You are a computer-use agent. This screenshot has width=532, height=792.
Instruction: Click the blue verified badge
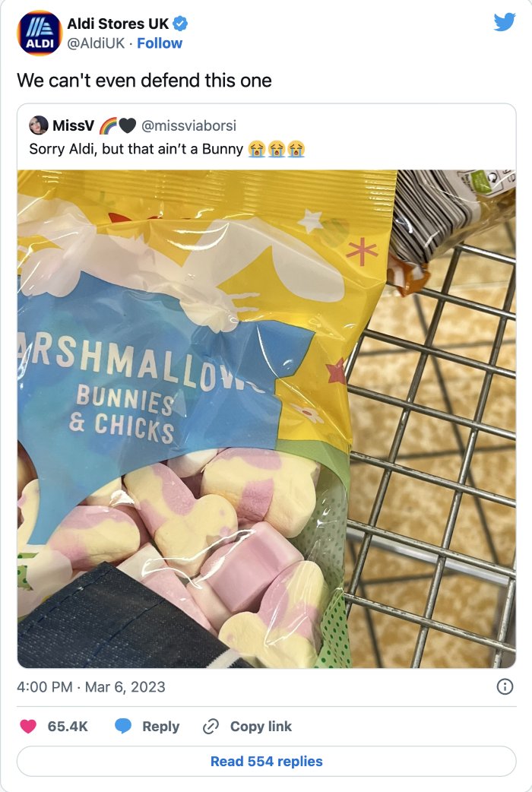tap(180, 24)
